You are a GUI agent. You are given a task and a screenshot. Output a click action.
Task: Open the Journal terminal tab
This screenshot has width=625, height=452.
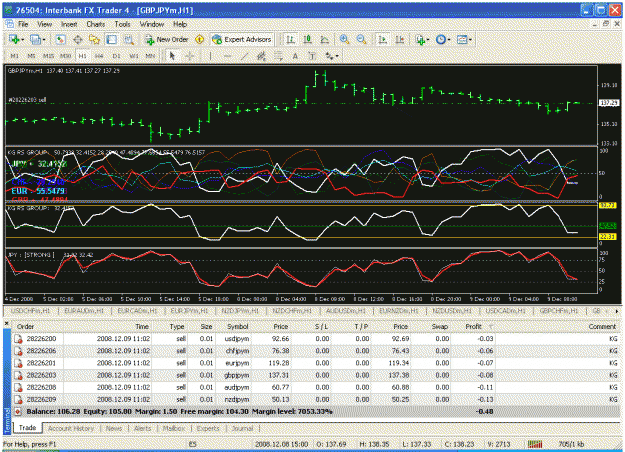click(x=242, y=428)
